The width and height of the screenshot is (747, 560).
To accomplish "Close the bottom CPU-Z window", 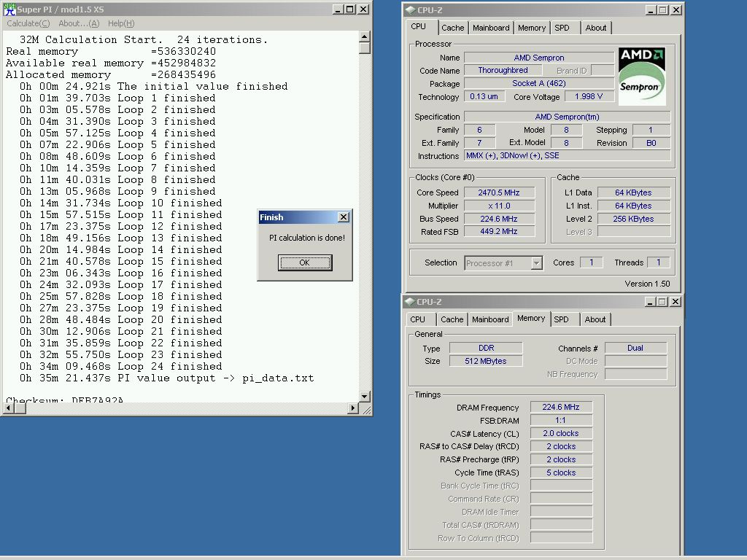I will 676,301.
